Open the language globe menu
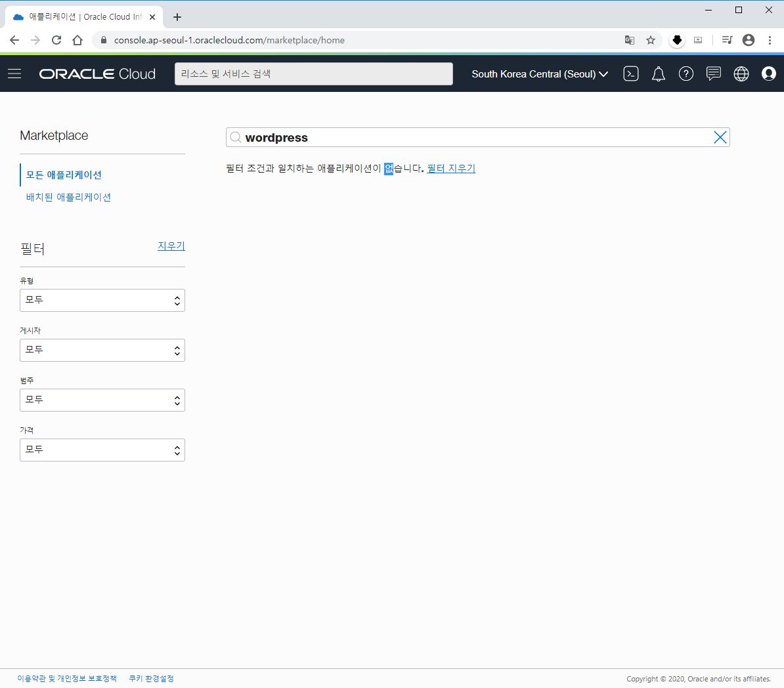Image resolution: width=784 pixels, height=688 pixels. [741, 74]
